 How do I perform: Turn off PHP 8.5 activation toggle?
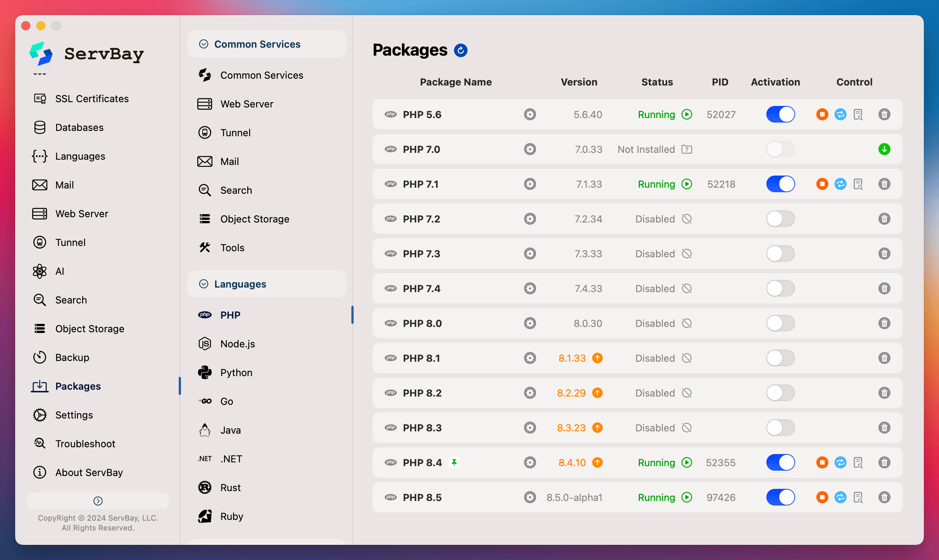(780, 497)
